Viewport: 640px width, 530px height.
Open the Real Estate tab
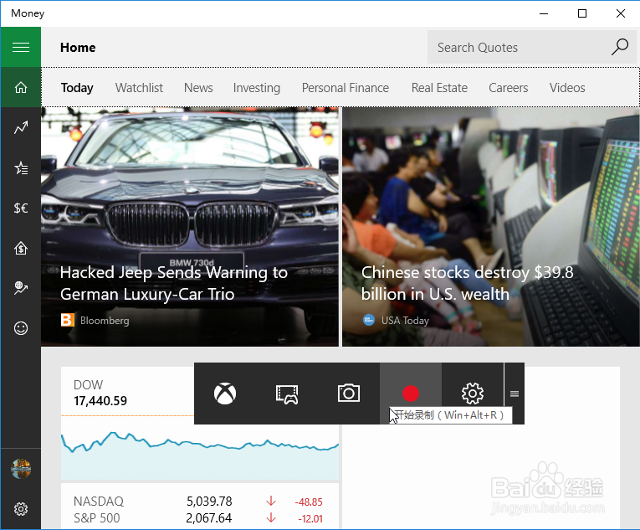pos(439,87)
